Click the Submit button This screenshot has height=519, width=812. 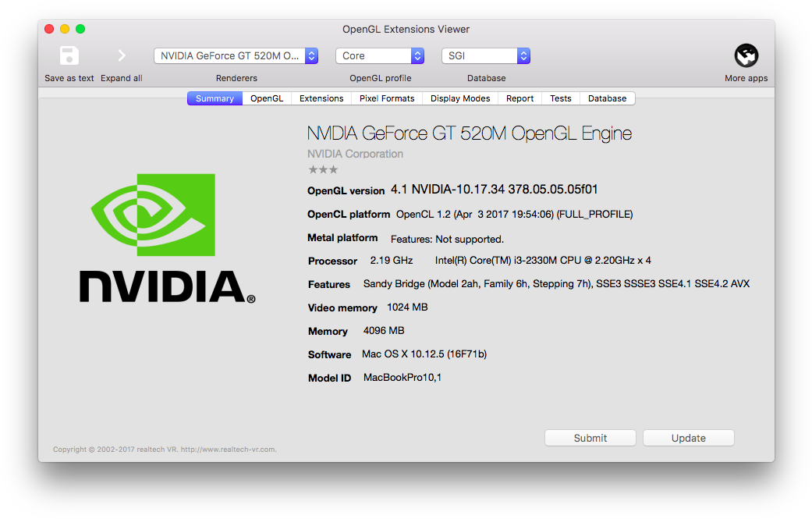(590, 437)
